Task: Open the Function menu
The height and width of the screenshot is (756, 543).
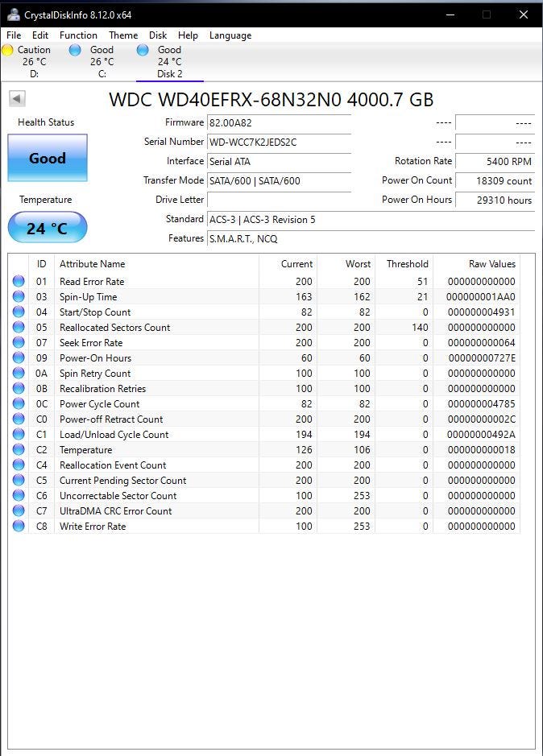Action: click(x=78, y=35)
